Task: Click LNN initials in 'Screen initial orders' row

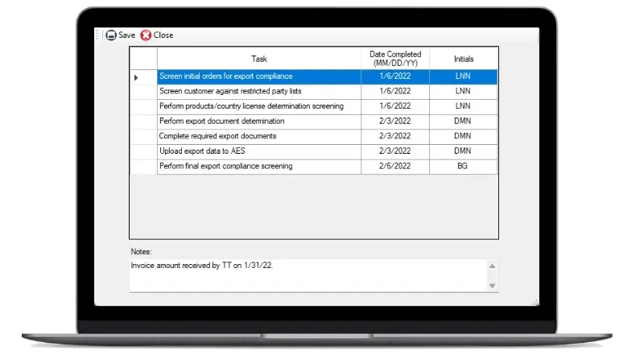Action: click(464, 76)
